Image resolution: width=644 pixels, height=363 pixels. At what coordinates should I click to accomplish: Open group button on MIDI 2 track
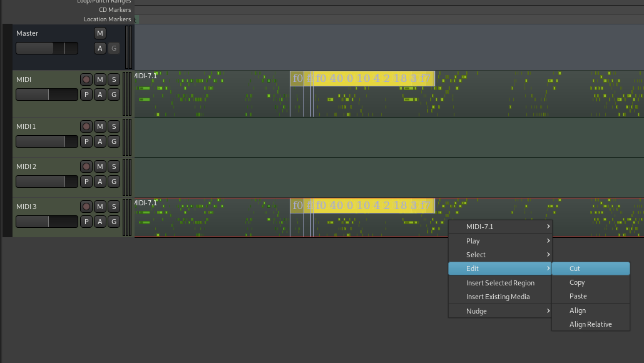113,181
